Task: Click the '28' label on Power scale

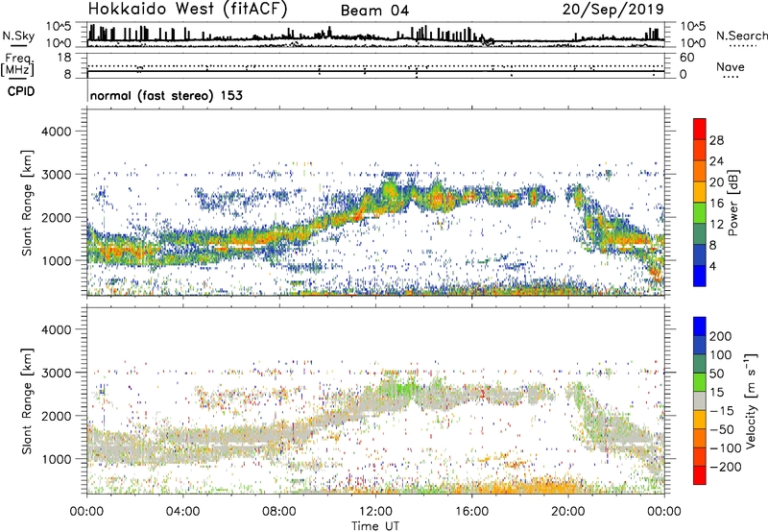Action: click(716, 140)
